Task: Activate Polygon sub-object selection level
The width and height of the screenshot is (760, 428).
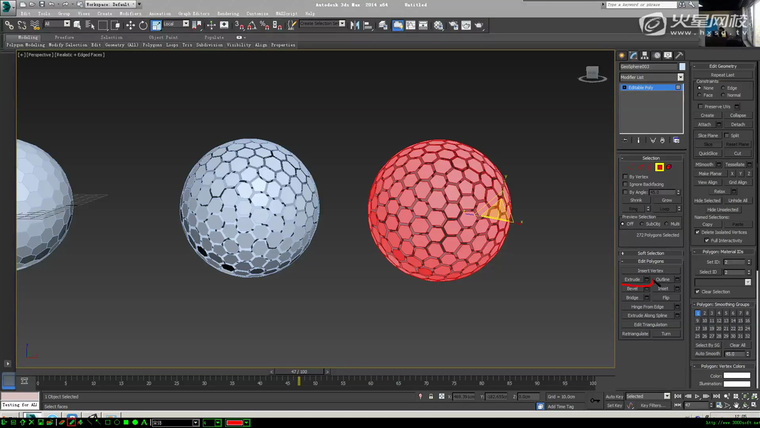Action: pyautogui.click(x=660, y=167)
